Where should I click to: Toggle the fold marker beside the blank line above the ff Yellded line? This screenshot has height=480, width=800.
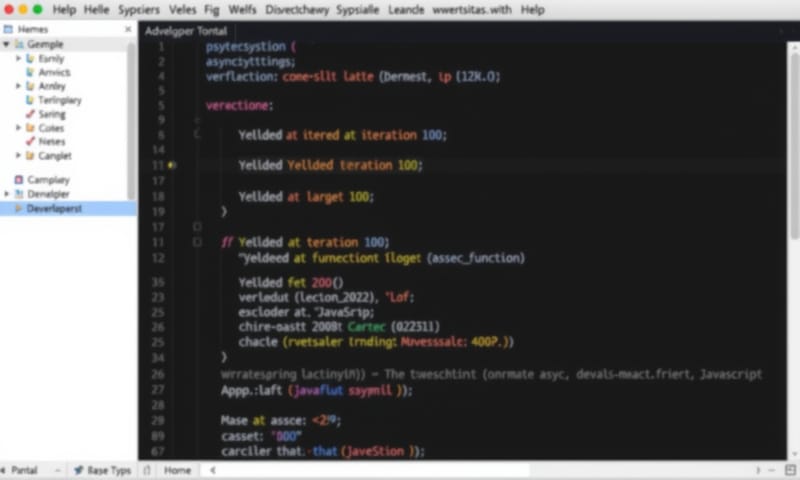[x=197, y=226]
